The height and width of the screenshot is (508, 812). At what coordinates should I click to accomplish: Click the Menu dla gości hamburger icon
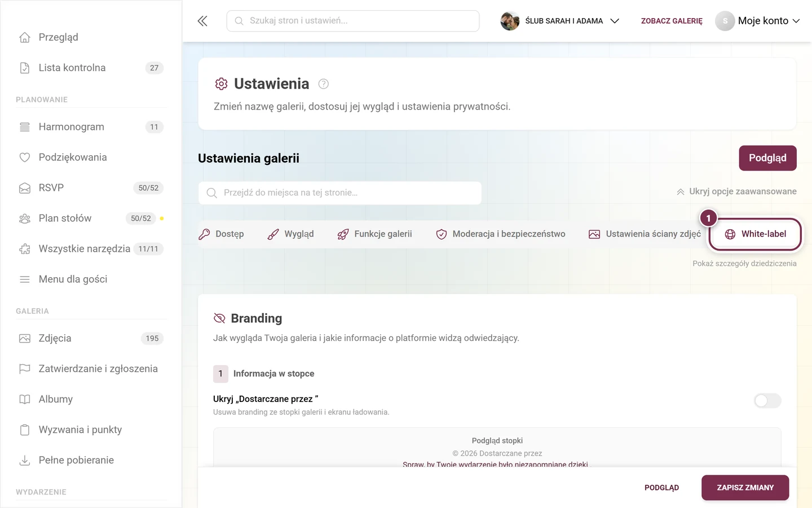pos(25,279)
